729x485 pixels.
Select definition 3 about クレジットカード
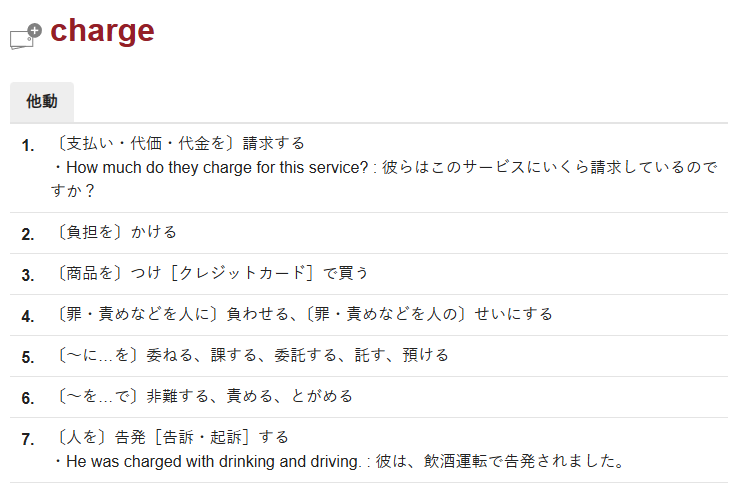212,272
